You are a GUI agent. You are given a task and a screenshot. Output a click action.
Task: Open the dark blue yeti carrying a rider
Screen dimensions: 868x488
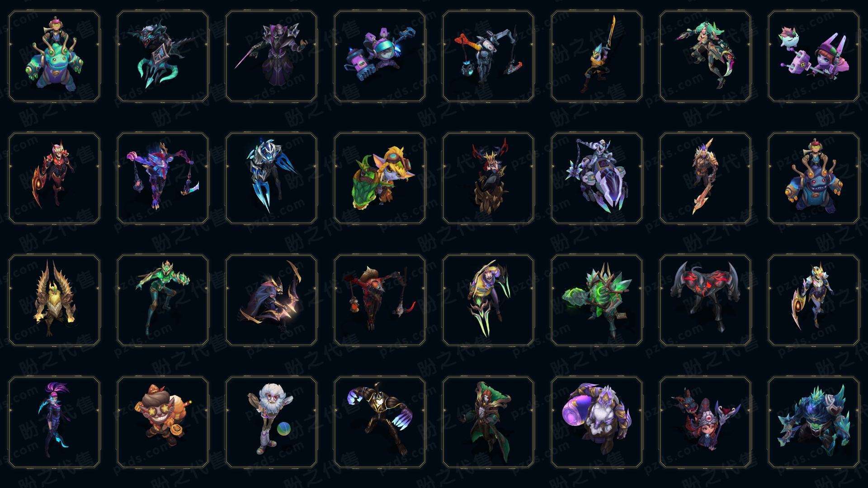[814, 178]
